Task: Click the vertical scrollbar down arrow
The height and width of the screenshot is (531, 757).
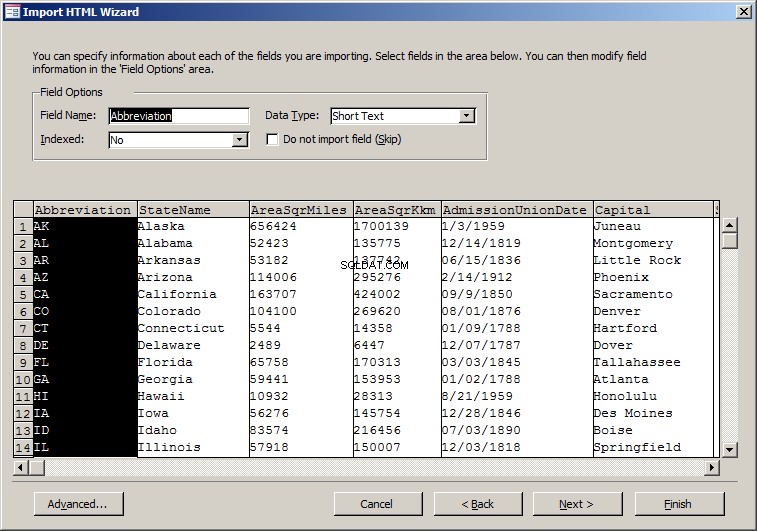Action: pos(729,449)
